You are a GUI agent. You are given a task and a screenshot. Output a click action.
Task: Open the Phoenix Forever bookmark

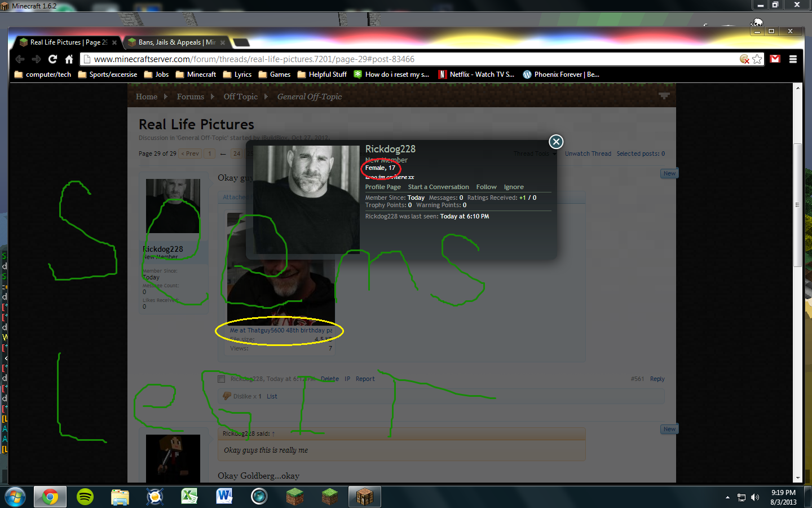(x=561, y=75)
